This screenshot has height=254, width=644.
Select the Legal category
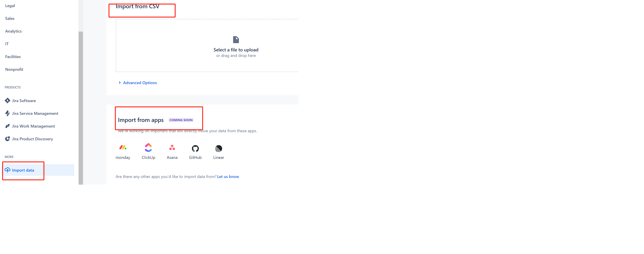point(10,6)
